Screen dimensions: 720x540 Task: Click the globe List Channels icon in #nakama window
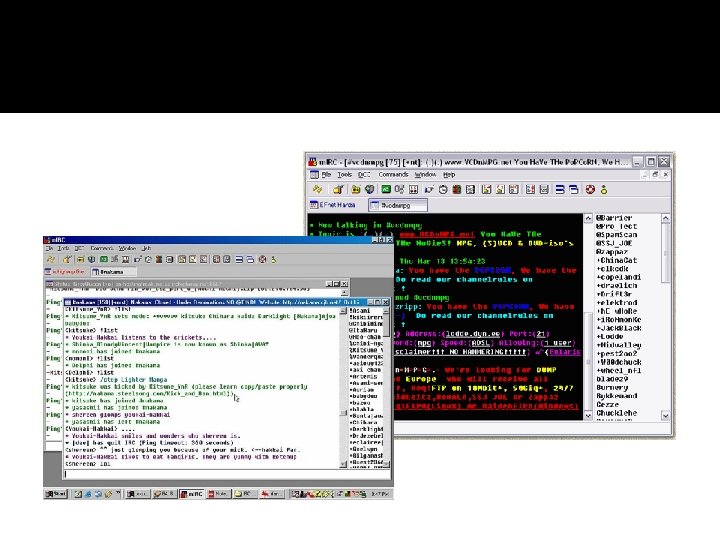click(91, 259)
